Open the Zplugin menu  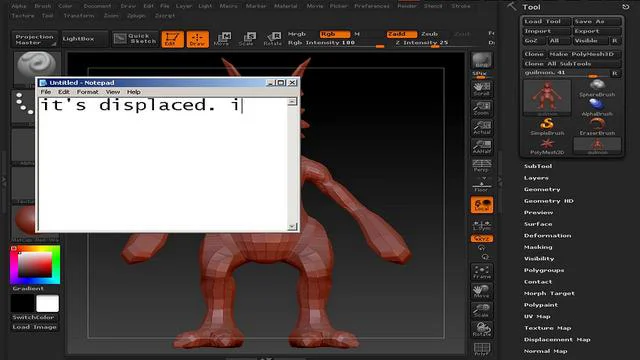tap(136, 16)
